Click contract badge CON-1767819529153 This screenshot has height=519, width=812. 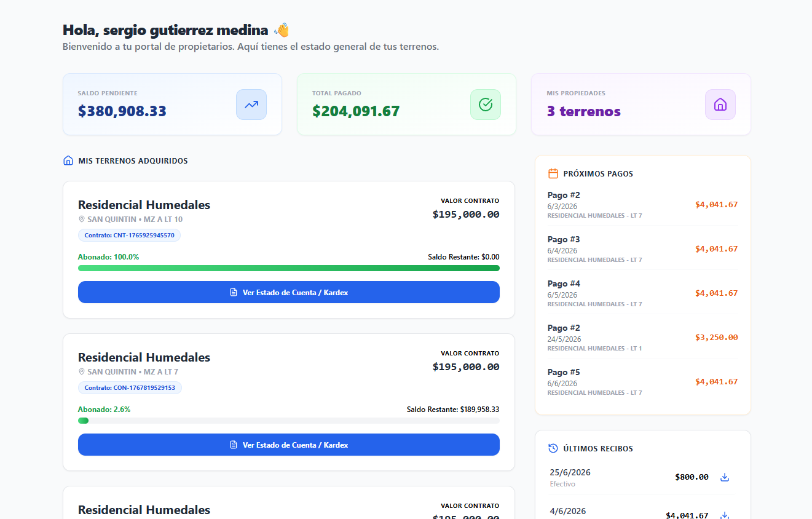tap(130, 388)
